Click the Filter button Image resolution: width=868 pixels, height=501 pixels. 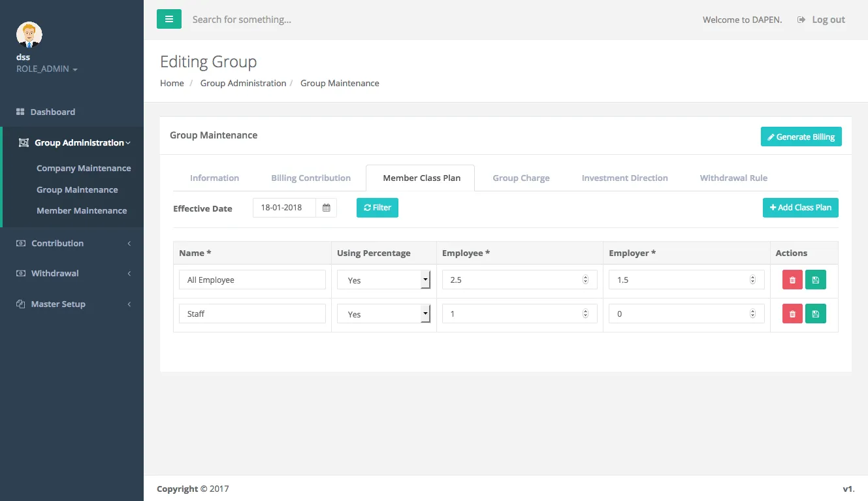(378, 208)
